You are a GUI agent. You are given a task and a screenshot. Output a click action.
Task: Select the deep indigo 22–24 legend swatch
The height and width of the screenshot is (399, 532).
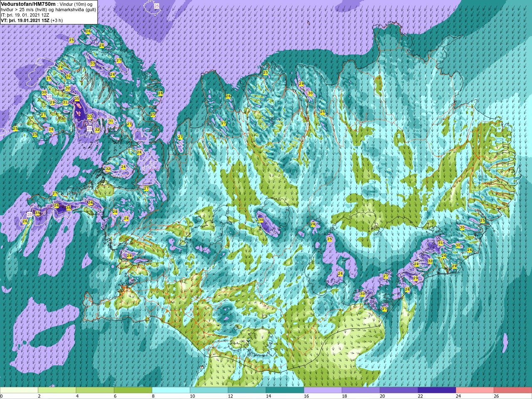click(x=437, y=390)
